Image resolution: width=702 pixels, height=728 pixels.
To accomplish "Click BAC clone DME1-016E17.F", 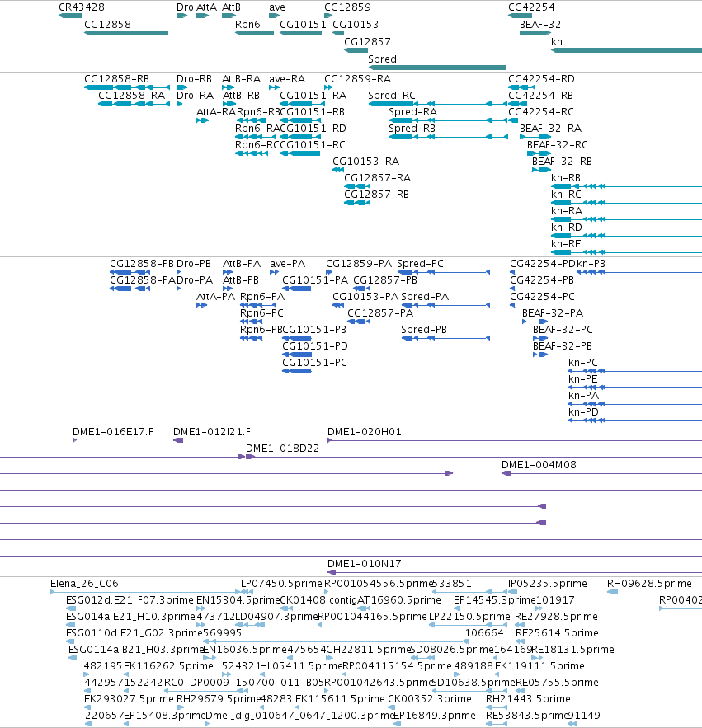I will click(113, 432).
